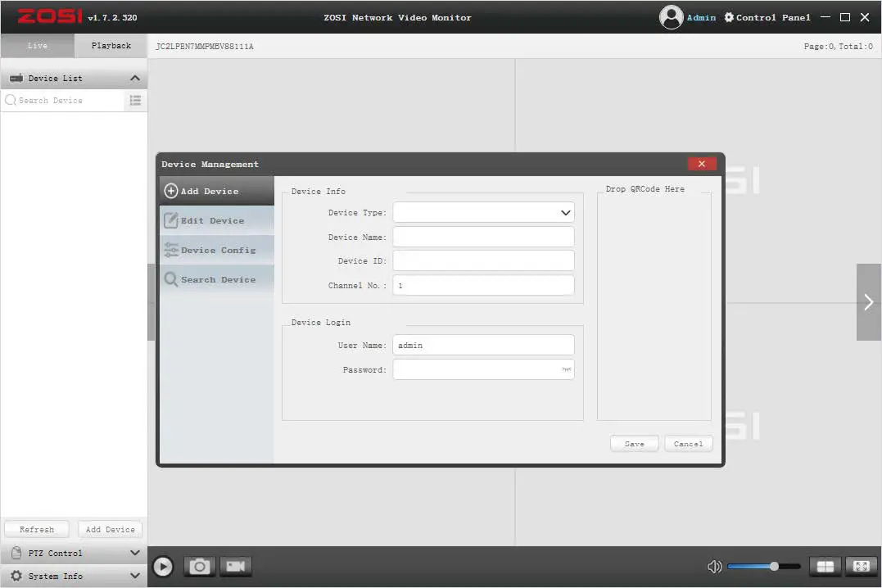The image size is (882, 588).
Task: Select Add Device in Device Management
Action: [x=217, y=191]
